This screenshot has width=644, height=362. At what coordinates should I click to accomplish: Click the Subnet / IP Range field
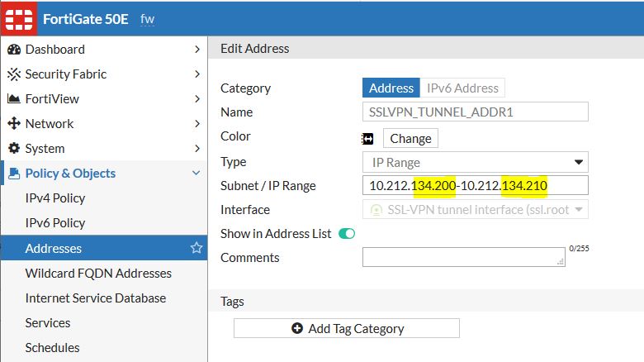(476, 185)
